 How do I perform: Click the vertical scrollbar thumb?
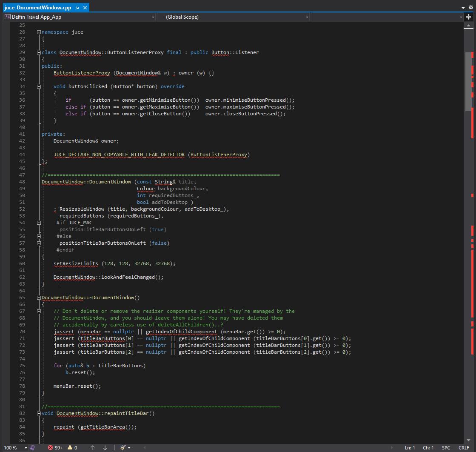[468, 81]
